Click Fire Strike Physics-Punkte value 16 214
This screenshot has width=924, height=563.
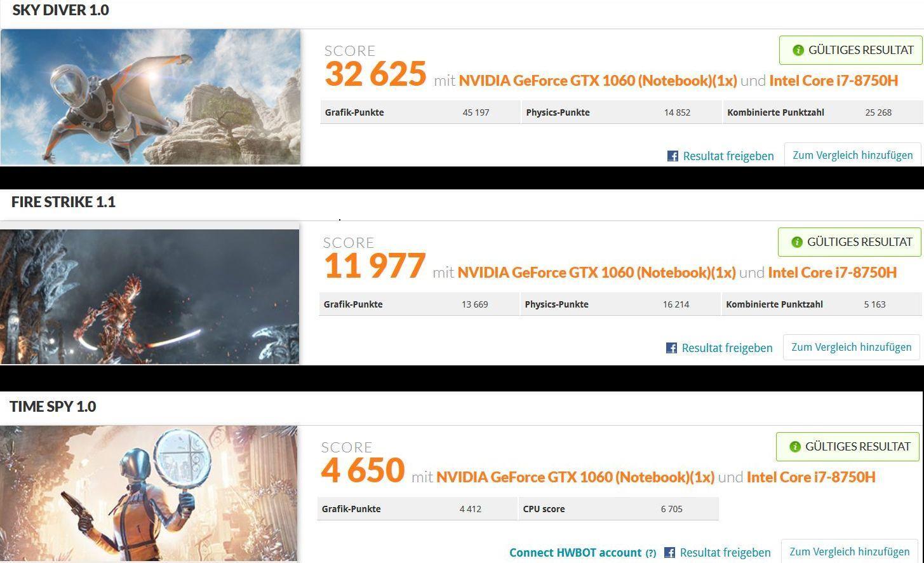tap(676, 304)
